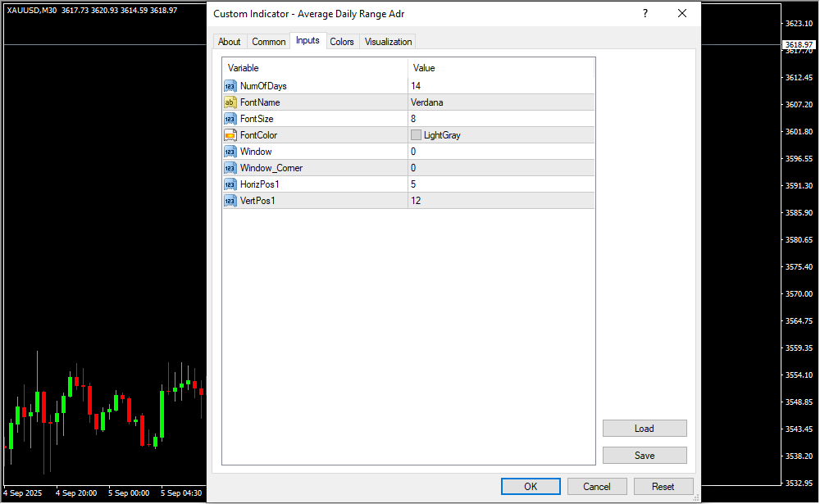Go to the Colors tab
The width and height of the screenshot is (820, 504).
342,42
